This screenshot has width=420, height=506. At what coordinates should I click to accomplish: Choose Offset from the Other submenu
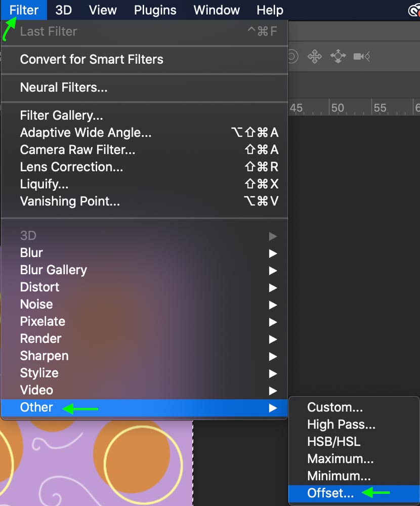tap(330, 493)
